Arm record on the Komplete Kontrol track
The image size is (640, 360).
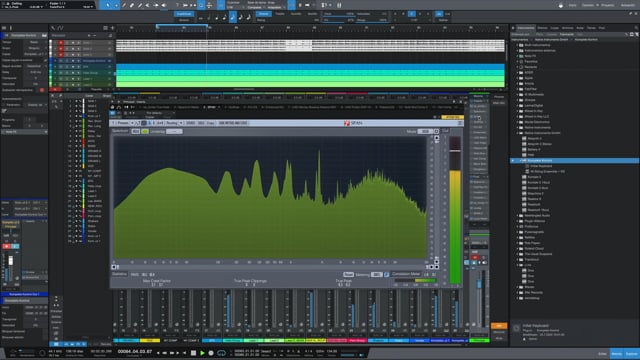73,61
